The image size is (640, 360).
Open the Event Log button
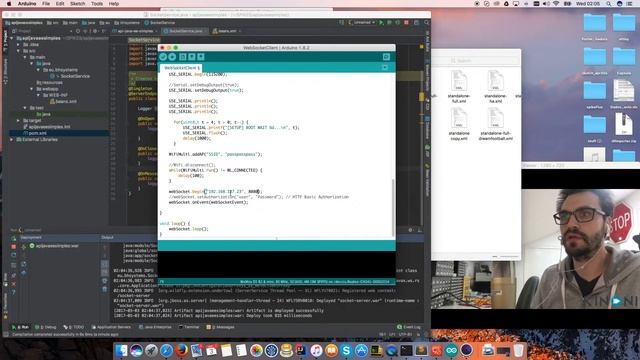(409, 327)
